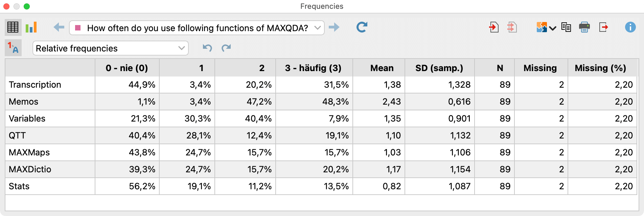Expand the variable selection dropdown
Viewport: 644px width, 216px height.
[x=317, y=27]
